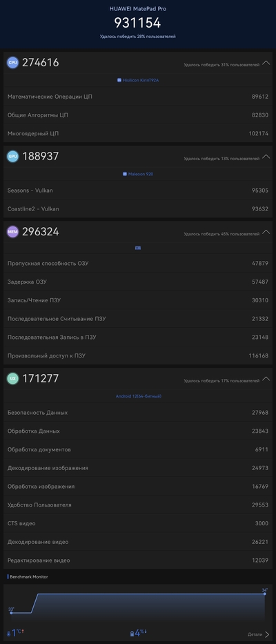Click the Android 12(64-битный) link
276x644 pixels.
click(139, 396)
